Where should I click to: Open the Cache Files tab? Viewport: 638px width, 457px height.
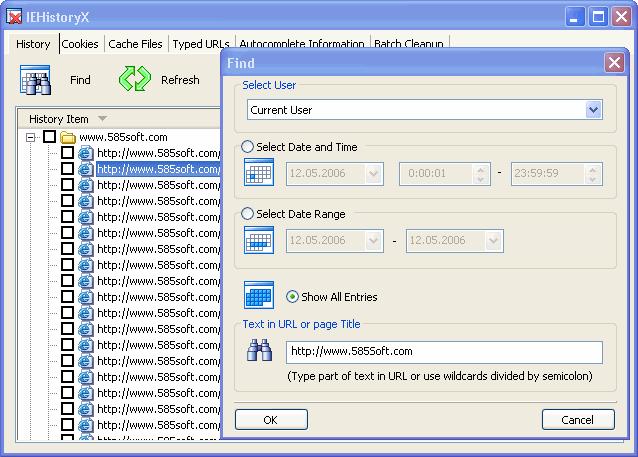[135, 44]
